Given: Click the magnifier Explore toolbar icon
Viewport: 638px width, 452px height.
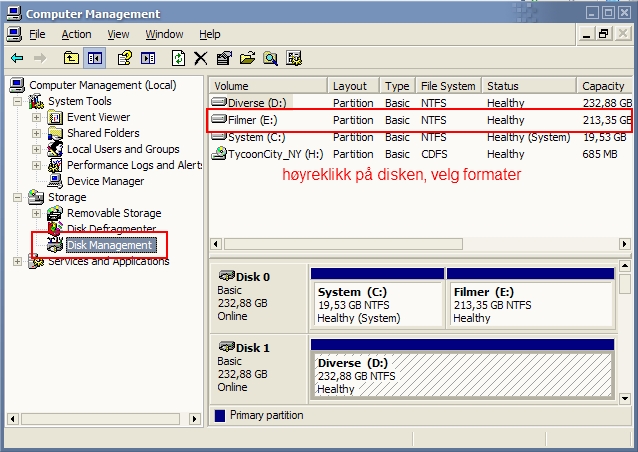Looking at the screenshot, I should click(x=270, y=58).
